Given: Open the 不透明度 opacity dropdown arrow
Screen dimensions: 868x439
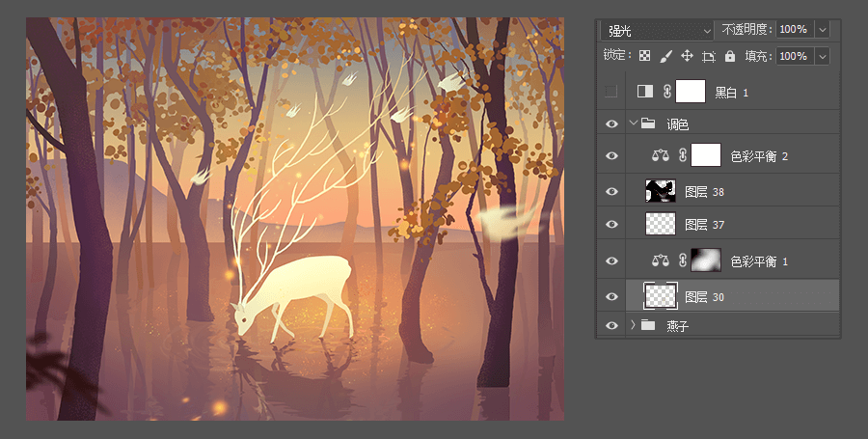Looking at the screenshot, I should coord(822,30).
